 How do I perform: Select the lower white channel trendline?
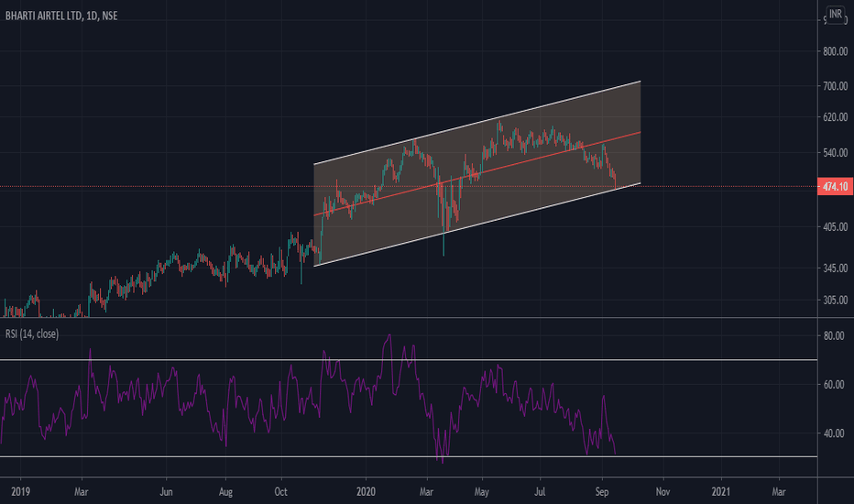[x=477, y=225]
